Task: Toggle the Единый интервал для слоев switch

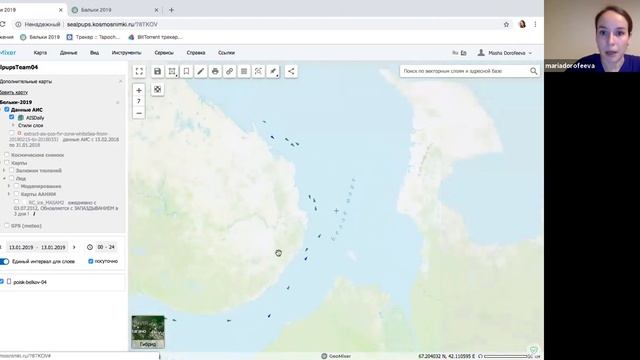Action: (4, 262)
